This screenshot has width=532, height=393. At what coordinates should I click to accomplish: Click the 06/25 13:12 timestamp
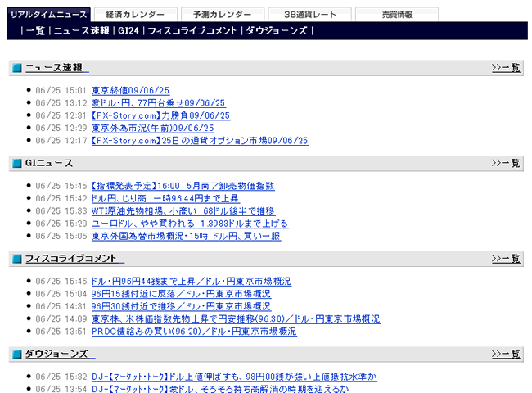tap(61, 103)
